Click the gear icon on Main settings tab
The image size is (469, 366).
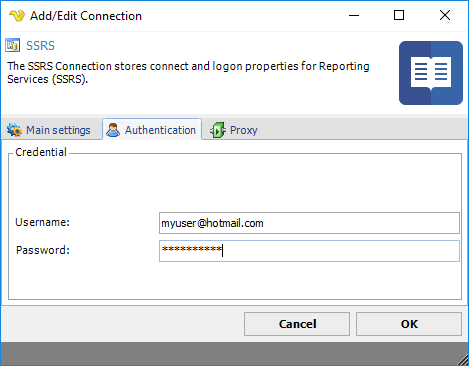[14, 130]
